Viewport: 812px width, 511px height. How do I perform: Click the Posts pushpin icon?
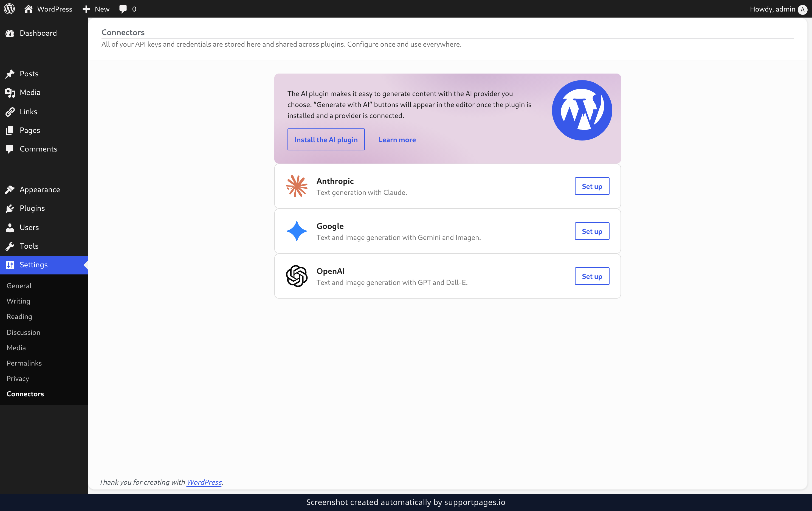click(x=10, y=74)
